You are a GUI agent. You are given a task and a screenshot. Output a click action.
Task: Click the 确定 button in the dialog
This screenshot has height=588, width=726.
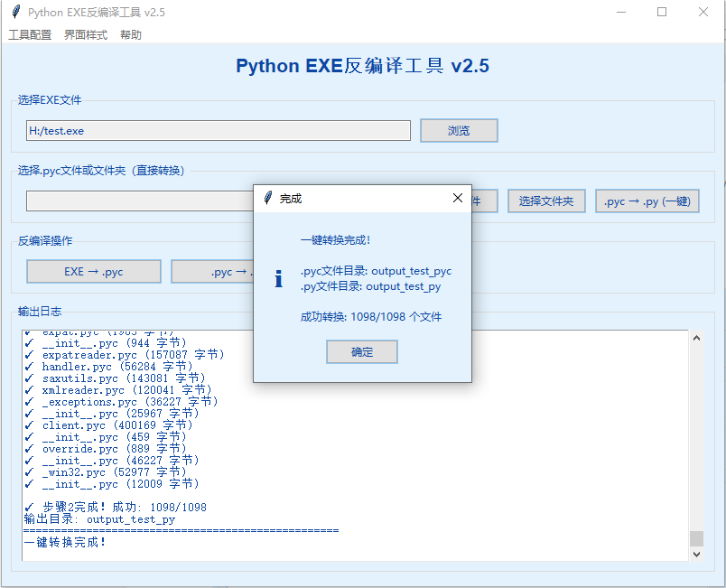click(361, 352)
